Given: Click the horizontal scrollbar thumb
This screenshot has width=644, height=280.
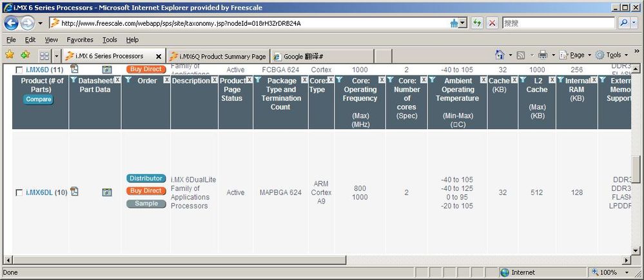Looking at the screenshot, I should click(179, 260).
